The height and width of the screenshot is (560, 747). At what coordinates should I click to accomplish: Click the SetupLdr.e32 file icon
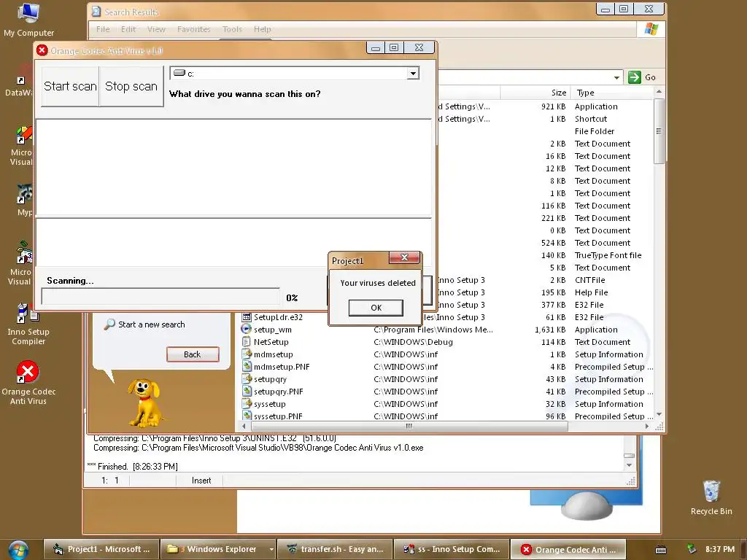[x=247, y=317]
